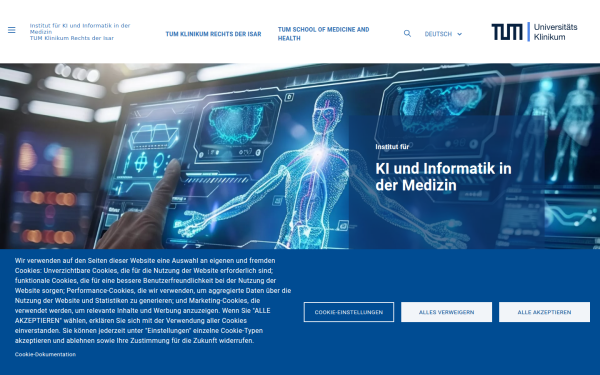Expand the DEUTSCH language dropdown

click(443, 34)
